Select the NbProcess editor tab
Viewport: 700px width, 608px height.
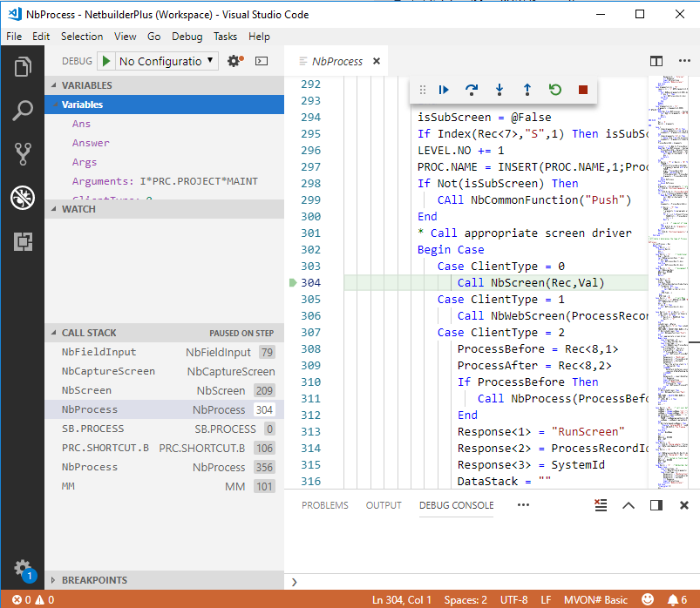point(337,61)
